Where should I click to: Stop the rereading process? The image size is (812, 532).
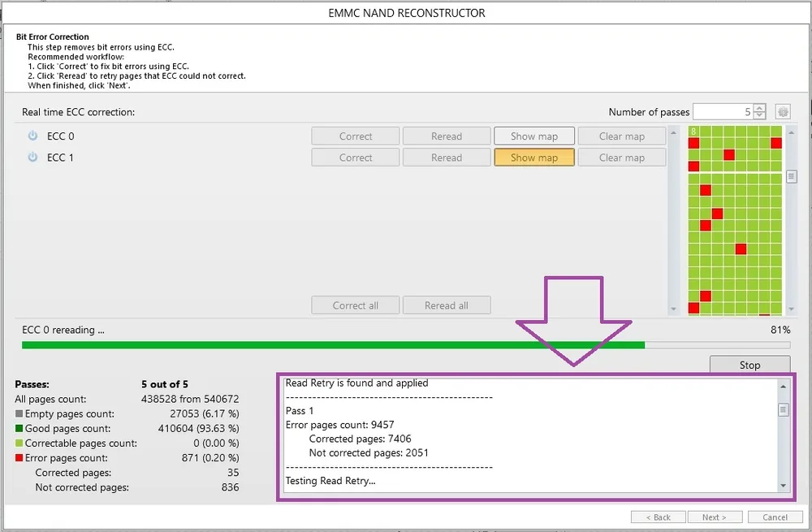(749, 365)
